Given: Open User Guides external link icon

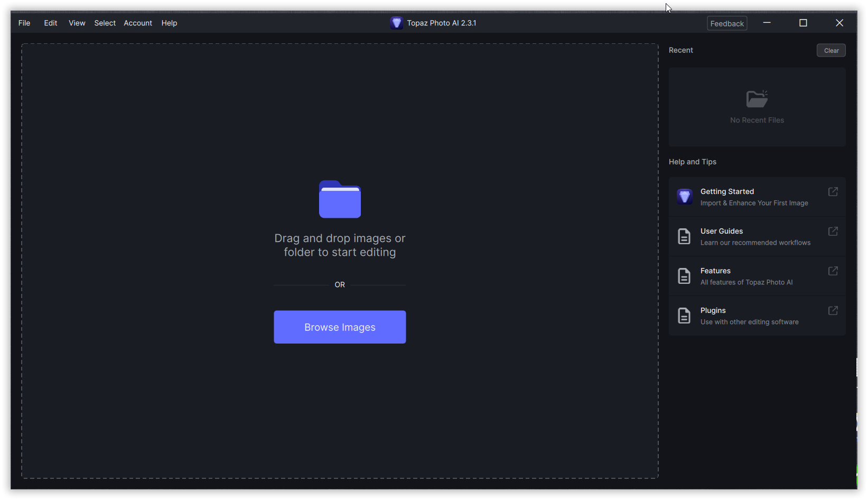Looking at the screenshot, I should pos(833,231).
